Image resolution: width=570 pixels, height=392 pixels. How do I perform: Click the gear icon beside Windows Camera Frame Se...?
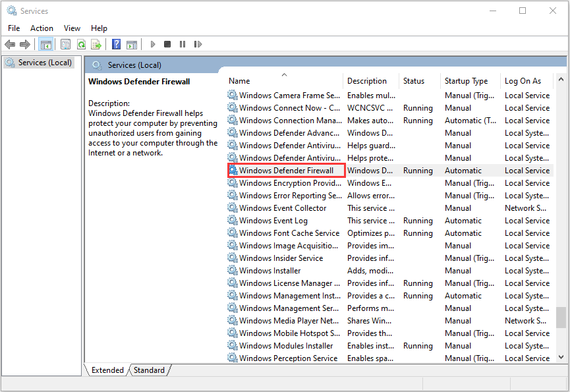pyautogui.click(x=233, y=95)
